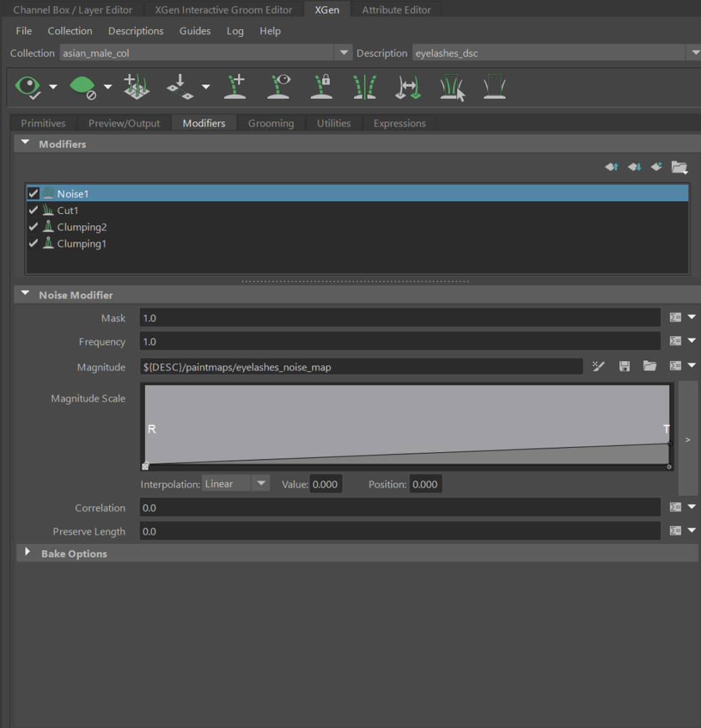
Task: Uncheck the Cut1 modifier
Action: pyautogui.click(x=33, y=210)
